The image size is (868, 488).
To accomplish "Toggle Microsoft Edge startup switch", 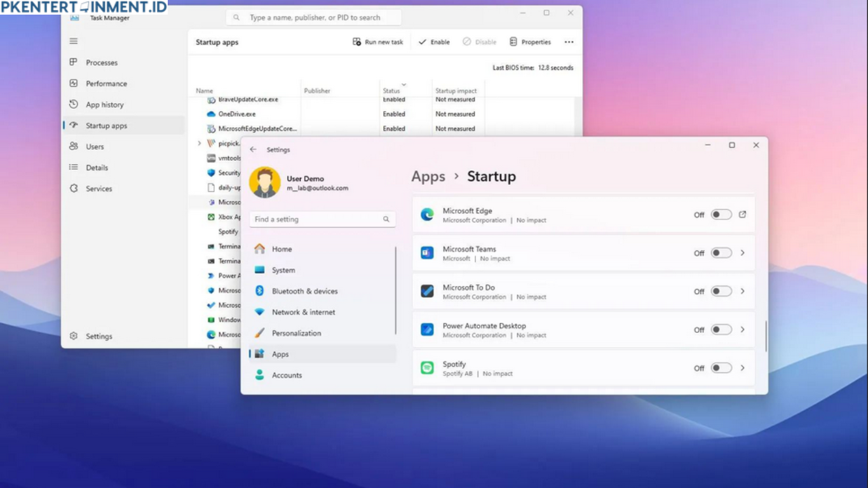I will click(721, 215).
